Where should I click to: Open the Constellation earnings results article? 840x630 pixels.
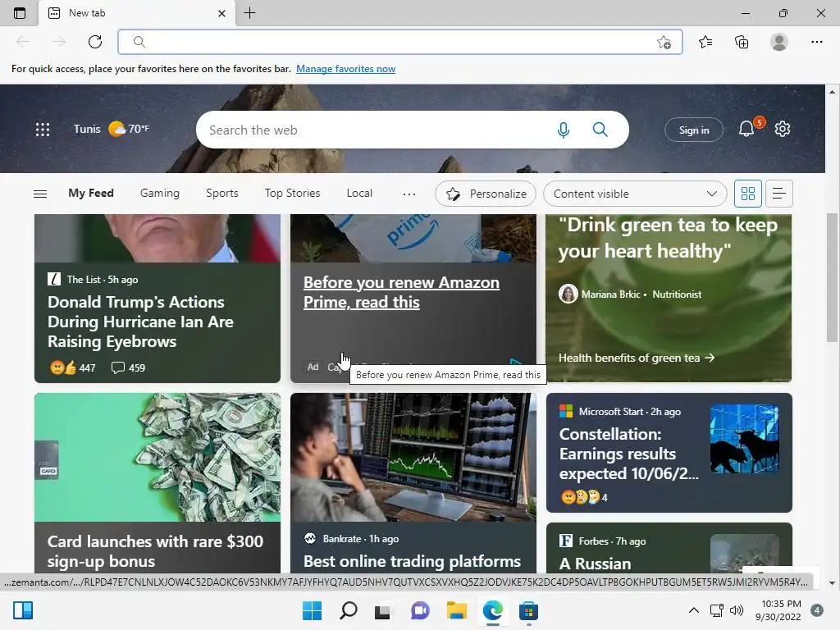point(629,454)
